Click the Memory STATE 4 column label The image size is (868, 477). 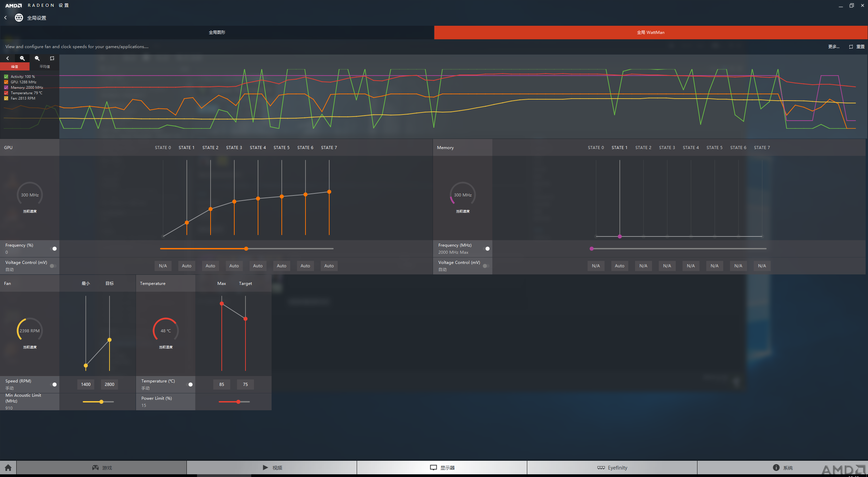pyautogui.click(x=691, y=148)
